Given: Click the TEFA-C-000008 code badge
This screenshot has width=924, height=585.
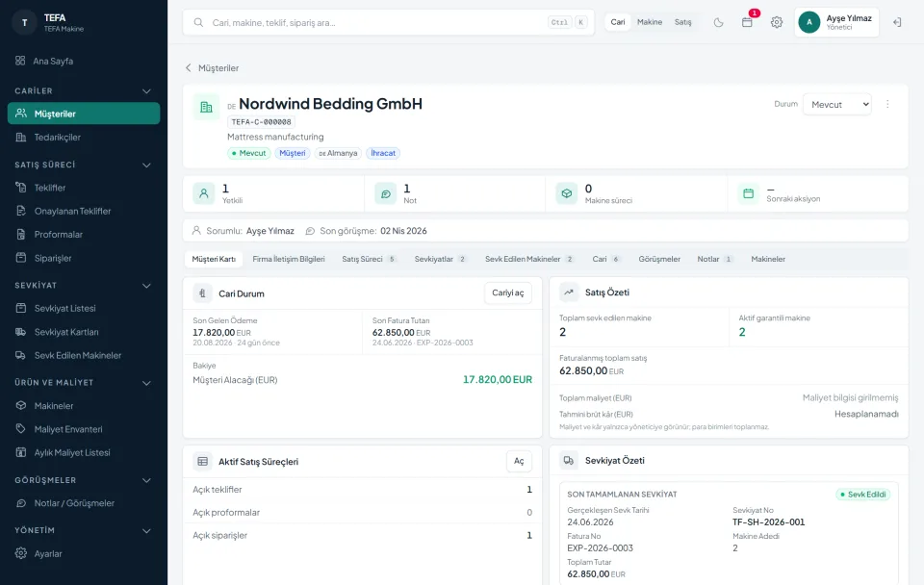Looking at the screenshot, I should pyautogui.click(x=261, y=122).
